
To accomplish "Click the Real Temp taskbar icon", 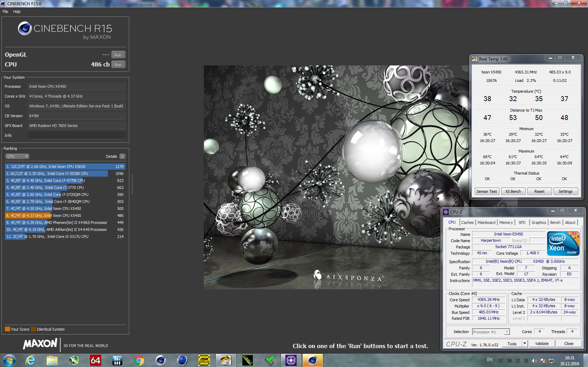I will (x=226, y=360).
